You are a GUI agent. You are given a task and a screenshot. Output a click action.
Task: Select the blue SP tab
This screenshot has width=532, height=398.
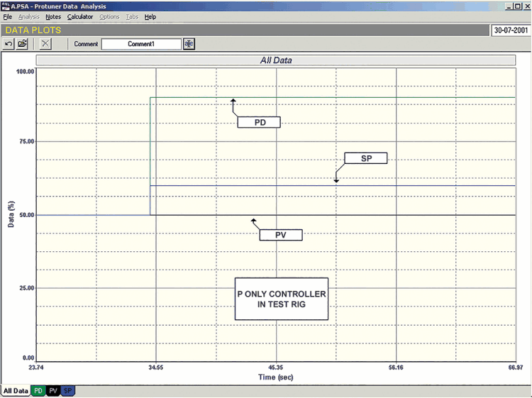pyautogui.click(x=68, y=391)
